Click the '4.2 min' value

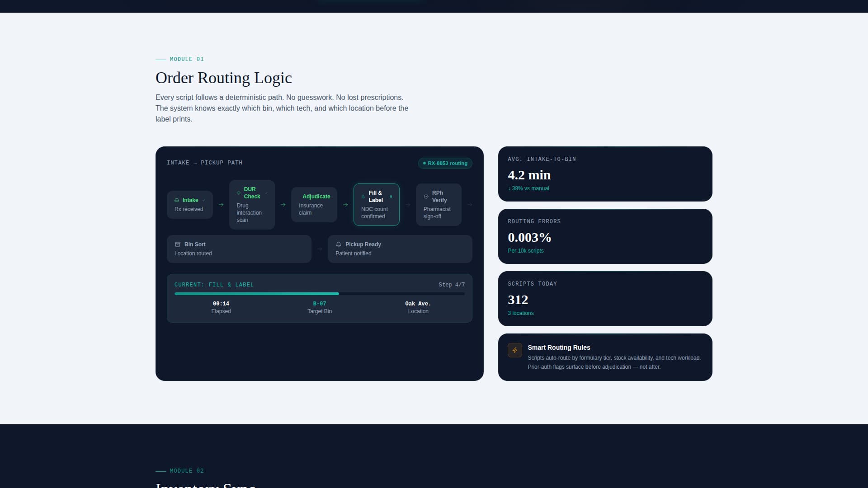(x=529, y=175)
